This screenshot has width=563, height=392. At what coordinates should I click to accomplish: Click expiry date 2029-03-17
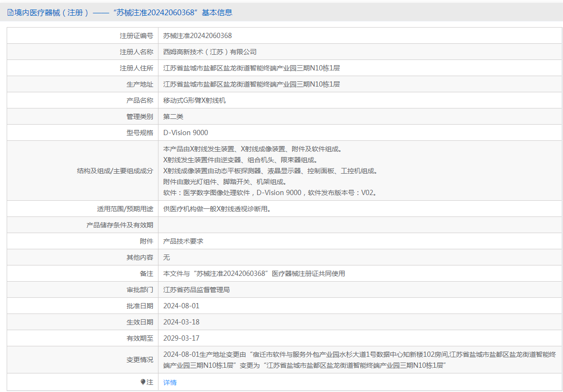pos(181,338)
